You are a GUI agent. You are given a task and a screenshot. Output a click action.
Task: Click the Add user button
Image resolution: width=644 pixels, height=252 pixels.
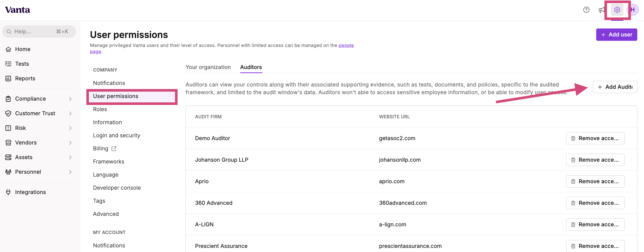[x=617, y=35]
